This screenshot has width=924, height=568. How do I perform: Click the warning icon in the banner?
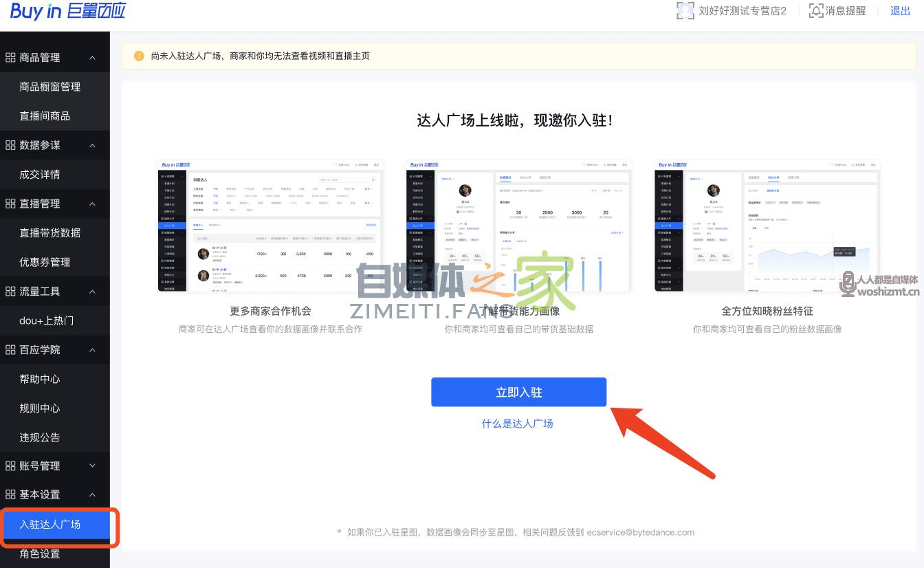(x=139, y=56)
